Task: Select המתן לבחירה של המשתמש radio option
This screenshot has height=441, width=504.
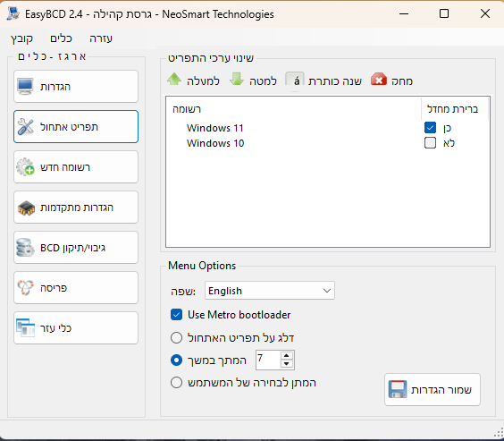Action: click(176, 383)
